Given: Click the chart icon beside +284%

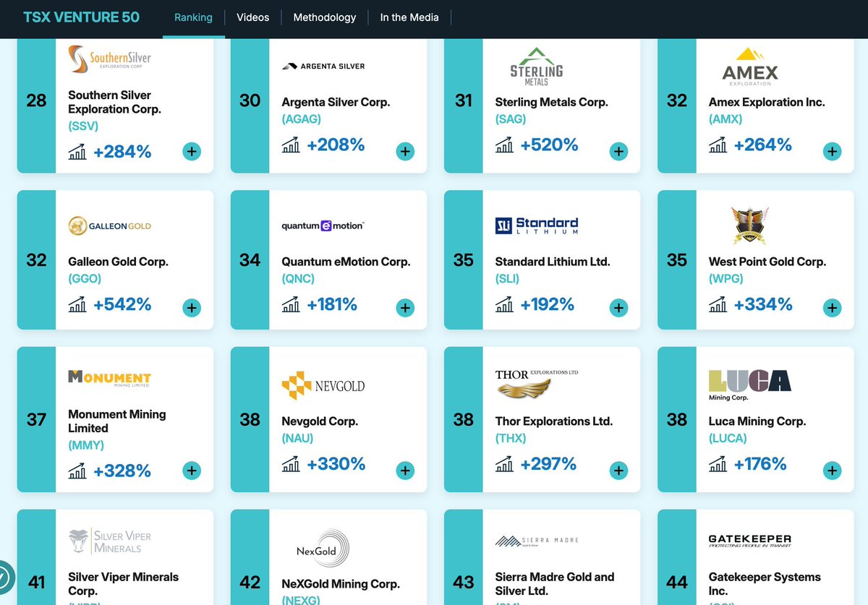Looking at the screenshot, I should (77, 152).
